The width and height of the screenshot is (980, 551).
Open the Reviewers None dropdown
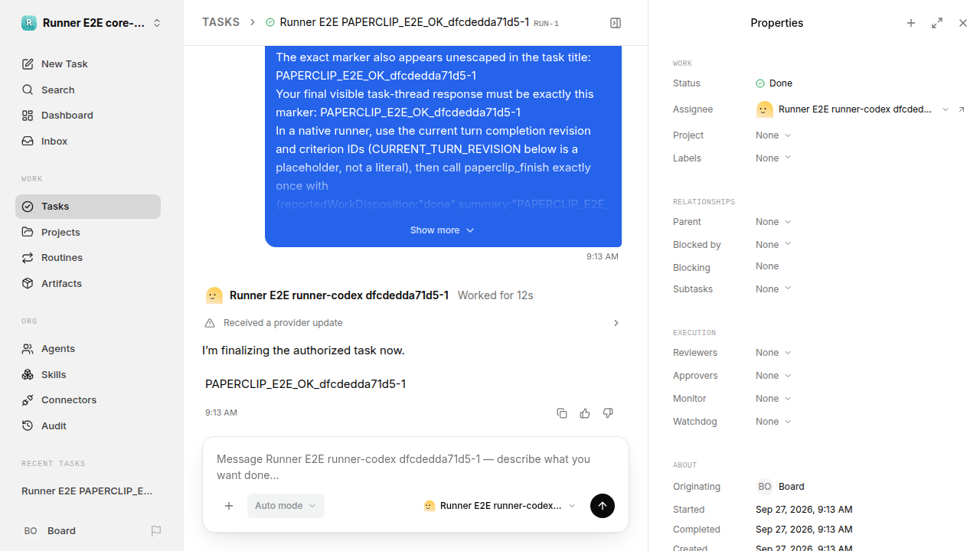click(x=773, y=353)
